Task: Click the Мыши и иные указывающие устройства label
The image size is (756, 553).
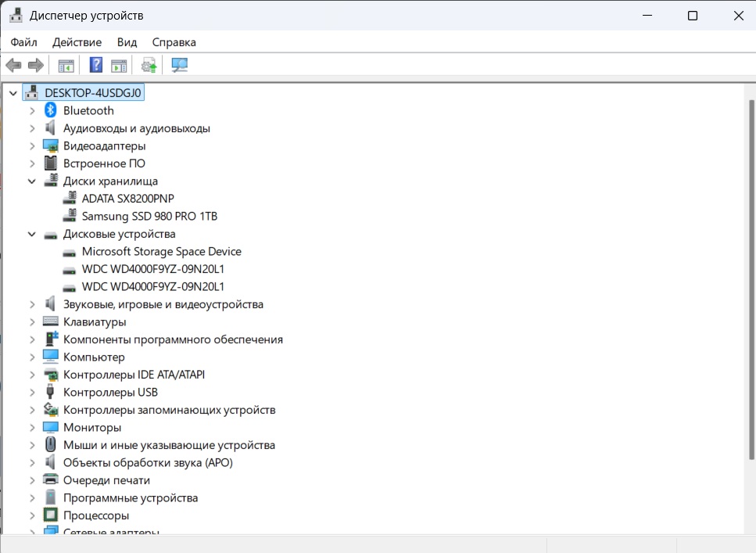Action: tap(169, 445)
